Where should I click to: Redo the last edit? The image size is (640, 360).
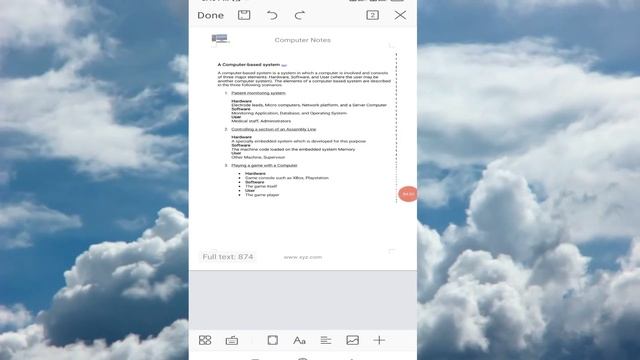[300, 16]
